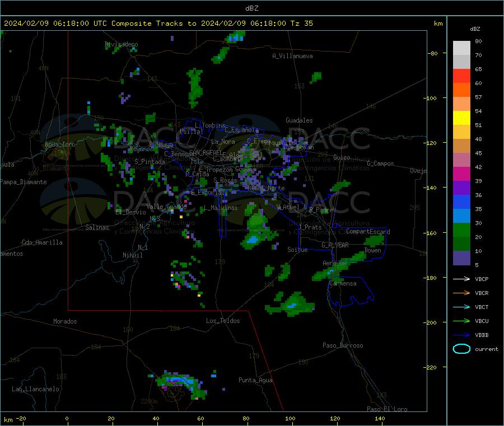Select the magenta 39-42 dBZ color swatch
Viewport: 504px width, 426px height.
(x=461, y=174)
